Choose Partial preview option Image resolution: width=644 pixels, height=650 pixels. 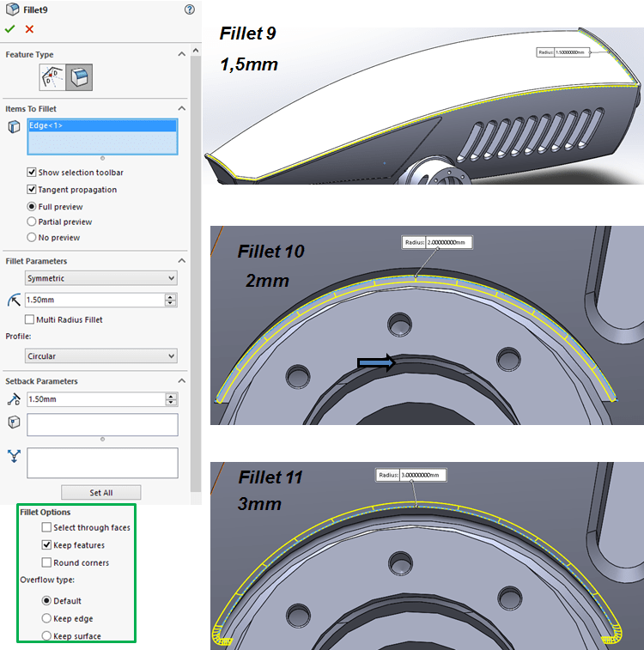[x=32, y=222]
